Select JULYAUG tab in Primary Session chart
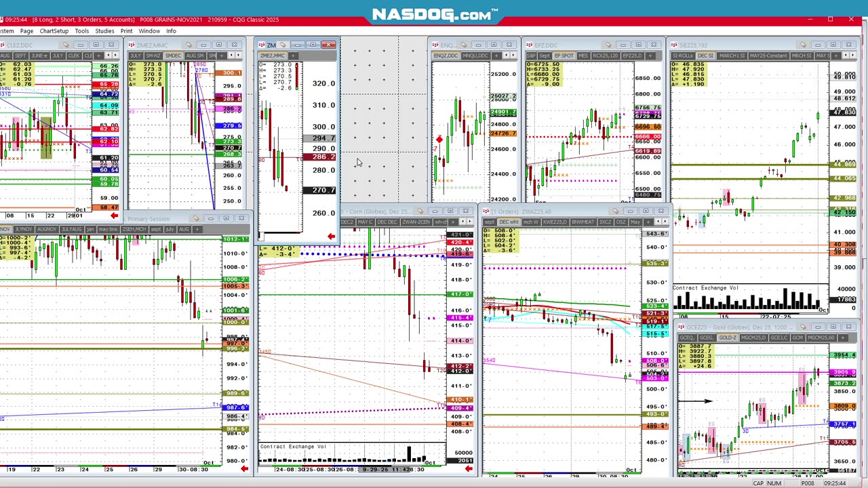The width and height of the screenshot is (868, 488). pos(71,229)
